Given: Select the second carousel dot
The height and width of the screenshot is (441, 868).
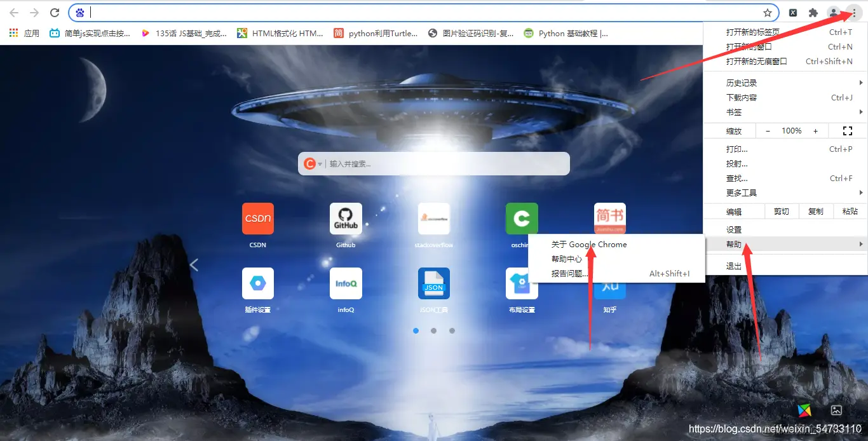Looking at the screenshot, I should click(x=434, y=330).
